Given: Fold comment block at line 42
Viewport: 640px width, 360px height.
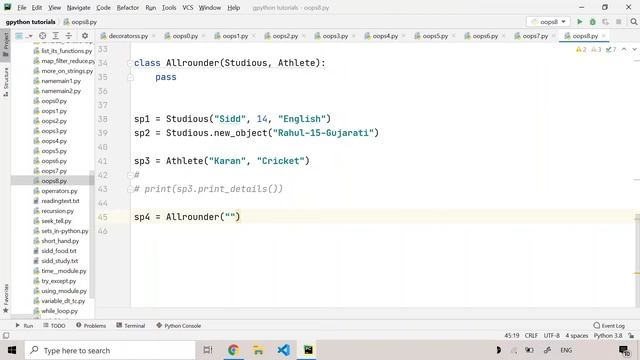Looking at the screenshot, I should 130,175.
